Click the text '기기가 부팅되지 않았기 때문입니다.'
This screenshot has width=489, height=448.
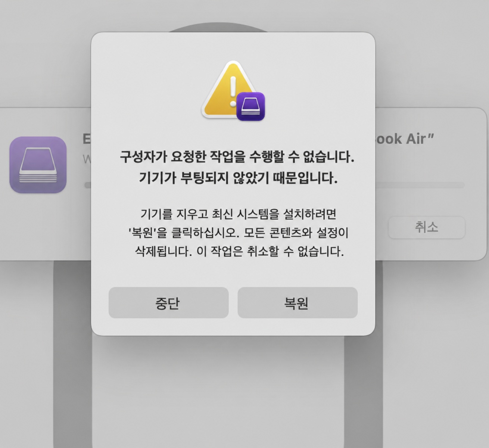click(238, 178)
